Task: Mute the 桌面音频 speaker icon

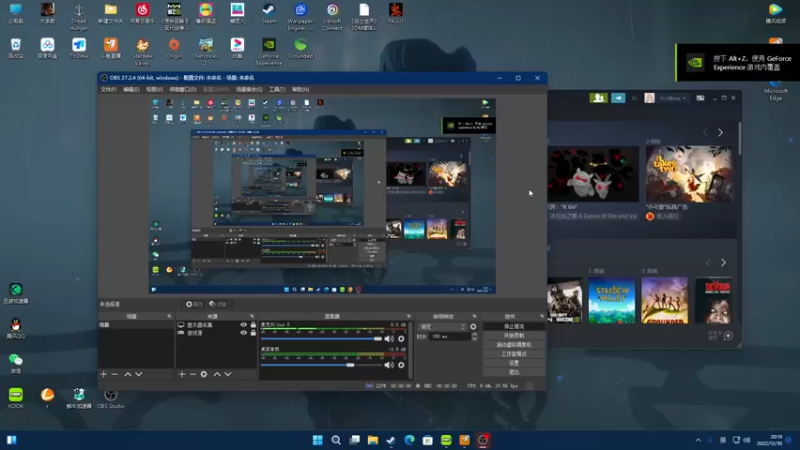Action: (x=389, y=365)
